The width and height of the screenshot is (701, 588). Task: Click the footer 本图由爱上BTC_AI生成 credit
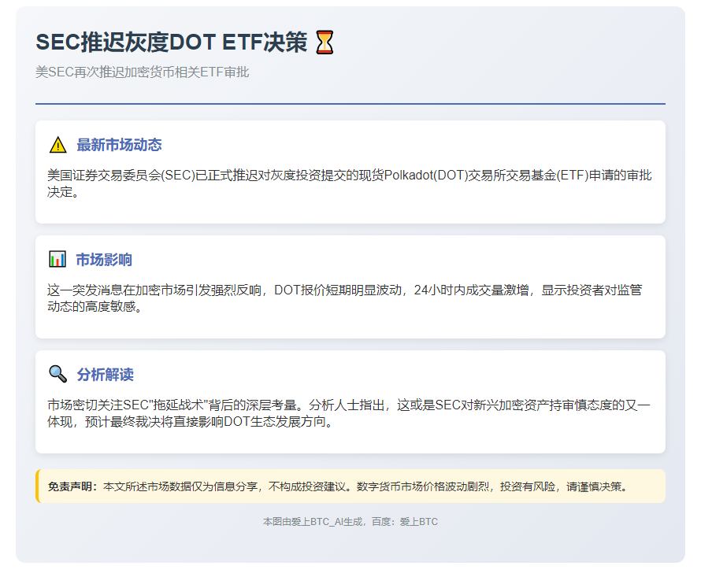click(x=350, y=522)
